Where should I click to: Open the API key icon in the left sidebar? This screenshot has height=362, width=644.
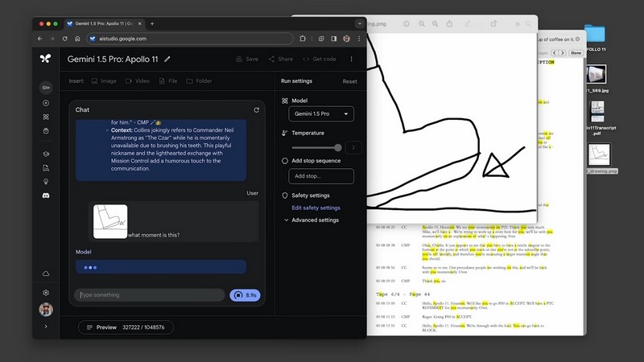(x=46, y=88)
